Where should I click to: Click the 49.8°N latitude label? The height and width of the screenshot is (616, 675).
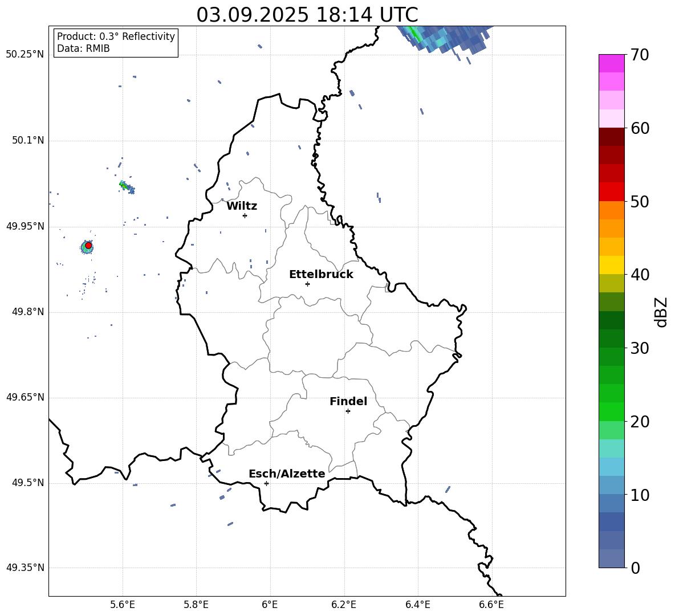pos(27,312)
